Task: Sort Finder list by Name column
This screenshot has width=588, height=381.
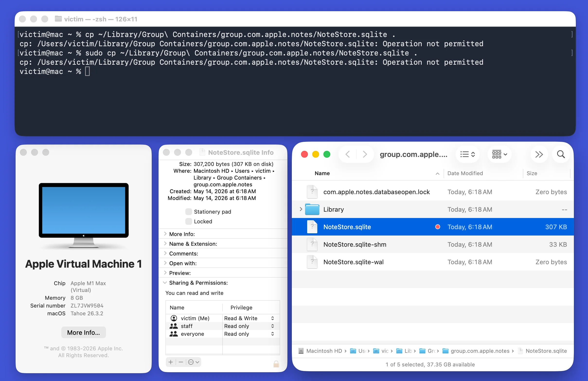Action: (x=322, y=173)
